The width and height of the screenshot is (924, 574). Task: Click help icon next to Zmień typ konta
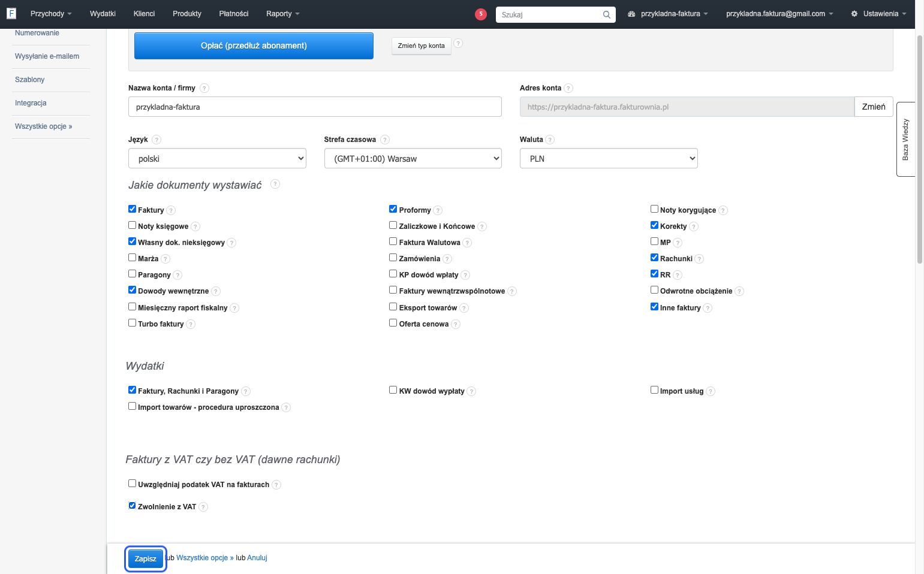[458, 43]
